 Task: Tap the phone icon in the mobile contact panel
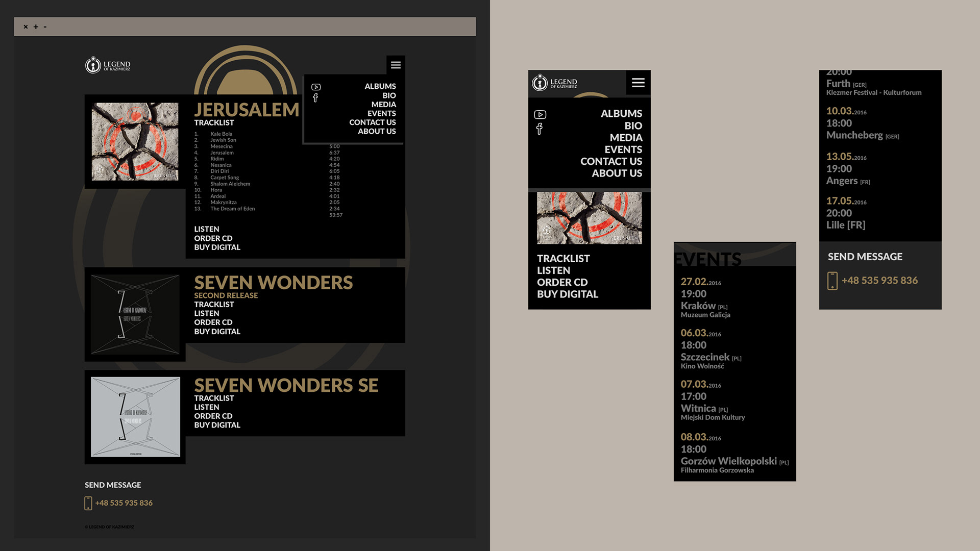(832, 281)
